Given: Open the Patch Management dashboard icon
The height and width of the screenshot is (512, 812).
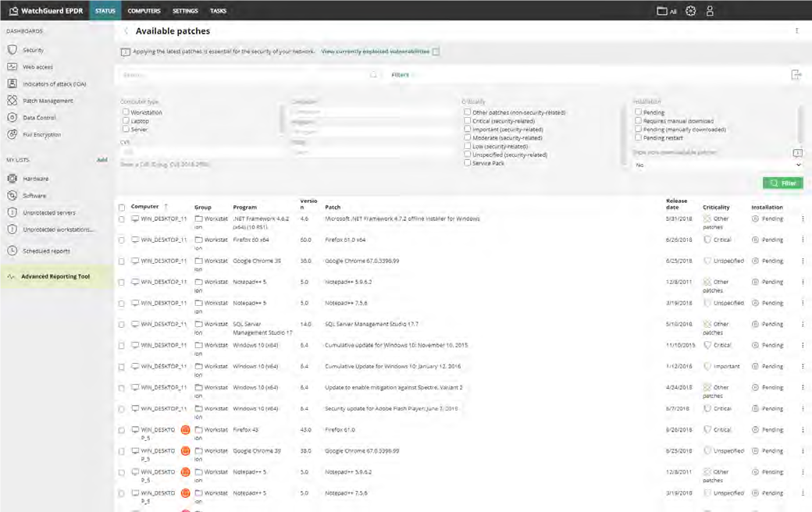Looking at the screenshot, I should point(12,101).
